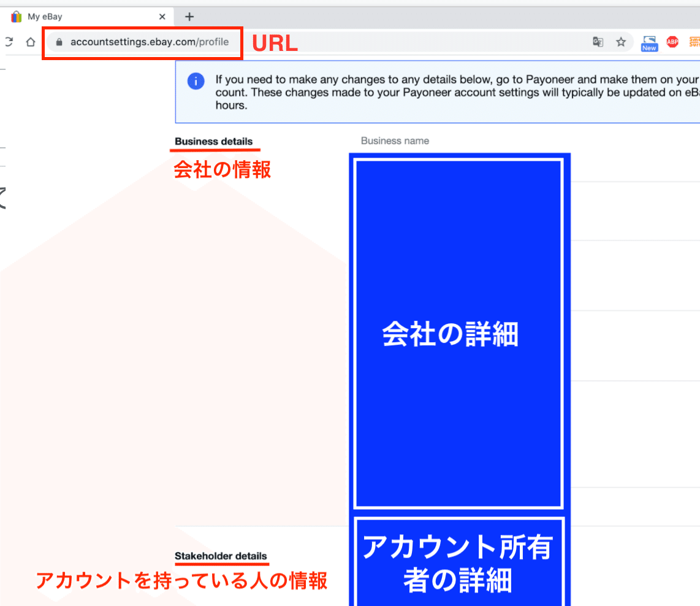Click the Stakeholder details heading
The height and width of the screenshot is (606, 700).
[x=221, y=556]
